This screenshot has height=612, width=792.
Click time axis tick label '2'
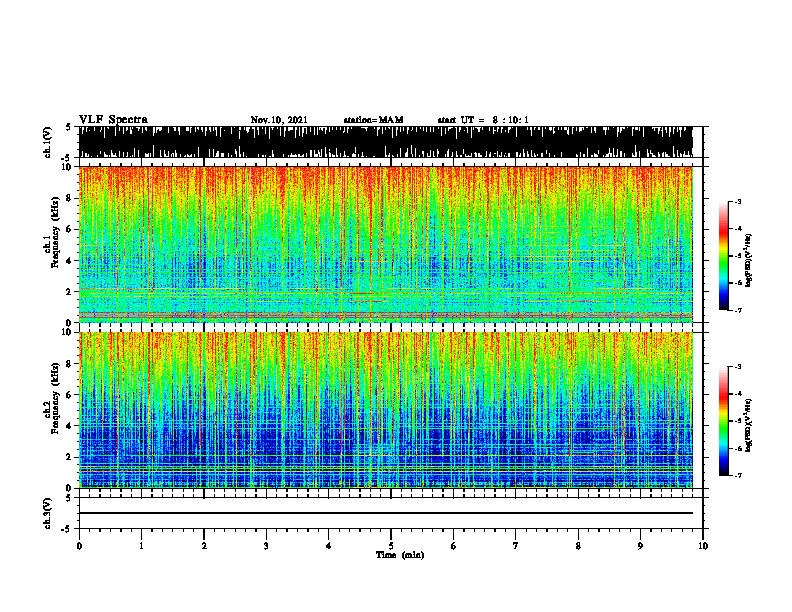click(x=204, y=546)
